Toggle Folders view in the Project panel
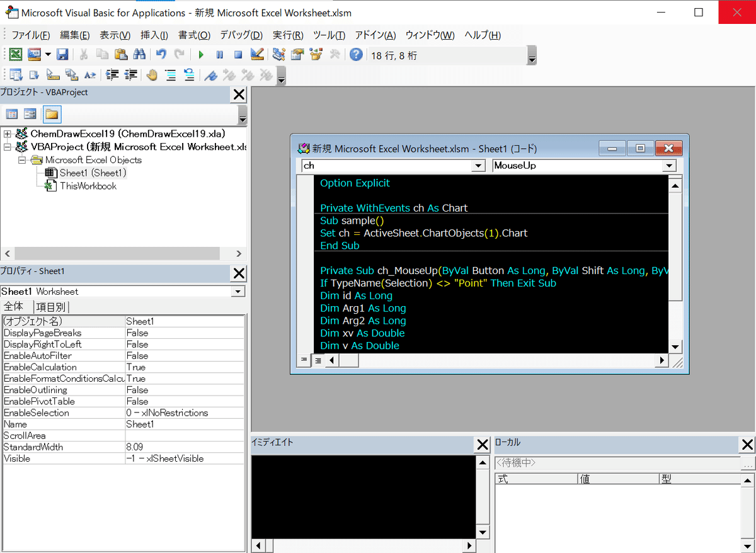This screenshot has width=756, height=553. pyautogui.click(x=52, y=114)
